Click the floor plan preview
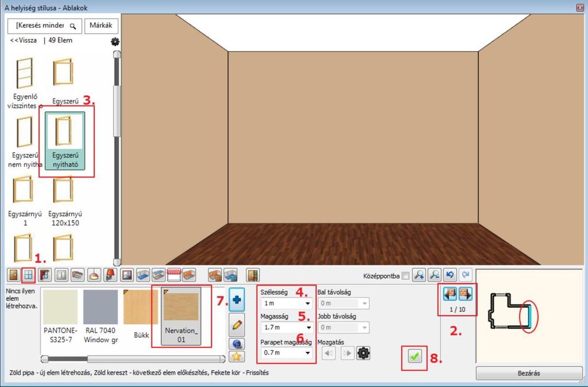 point(529,316)
